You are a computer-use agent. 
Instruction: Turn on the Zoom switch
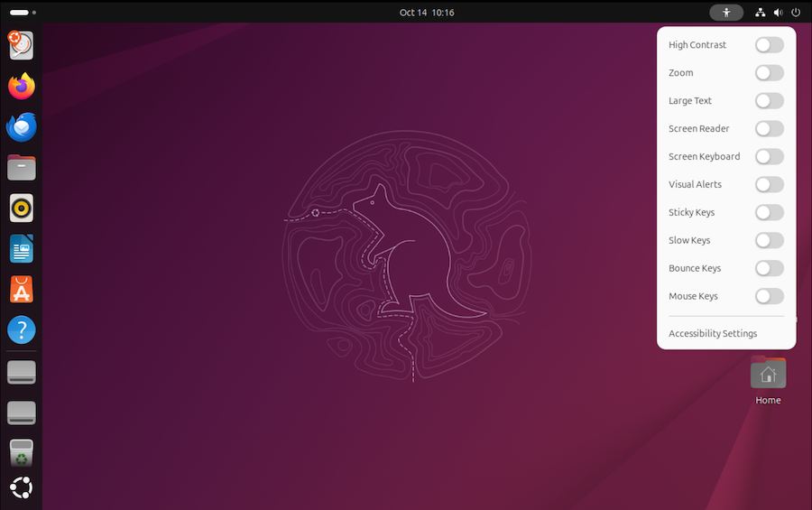coord(769,73)
